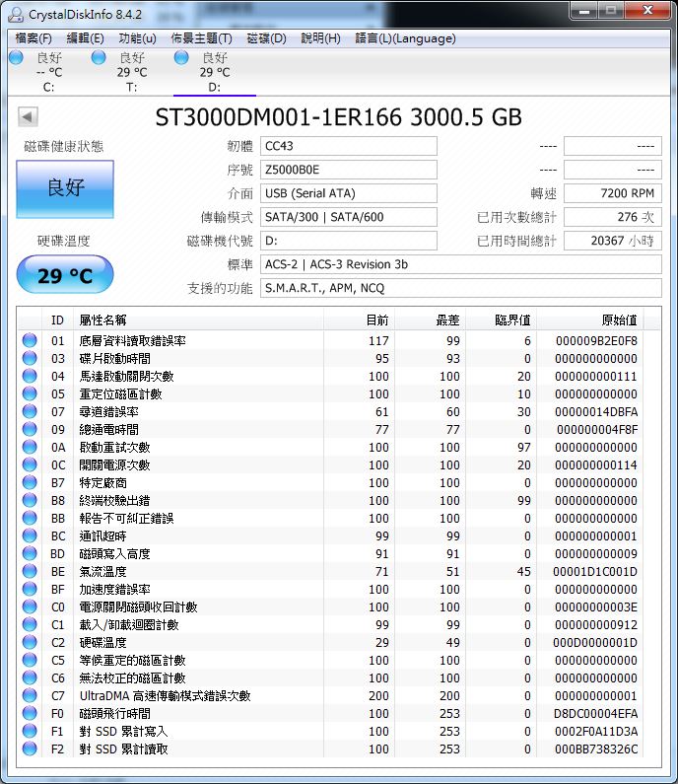Click the blue orb of attribute C5
This screenshot has width=678, height=784.
tap(30, 660)
